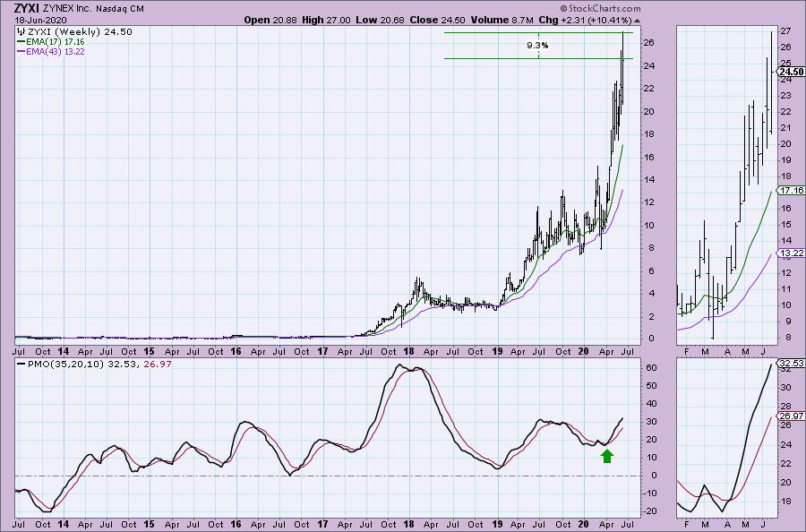The width and height of the screenshot is (806, 532).
Task: Click the 19 year label below the PMO chart
Action: 498,524
